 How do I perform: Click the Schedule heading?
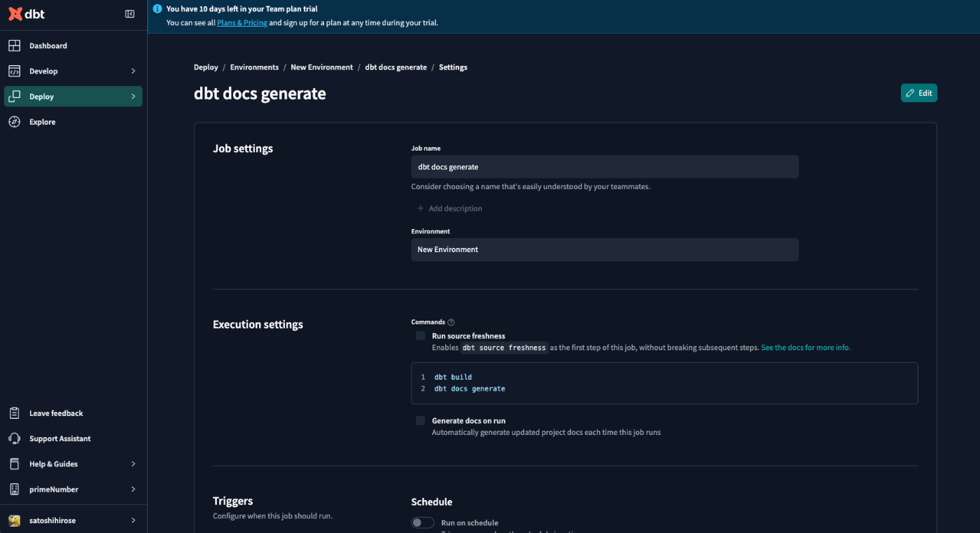pos(432,502)
